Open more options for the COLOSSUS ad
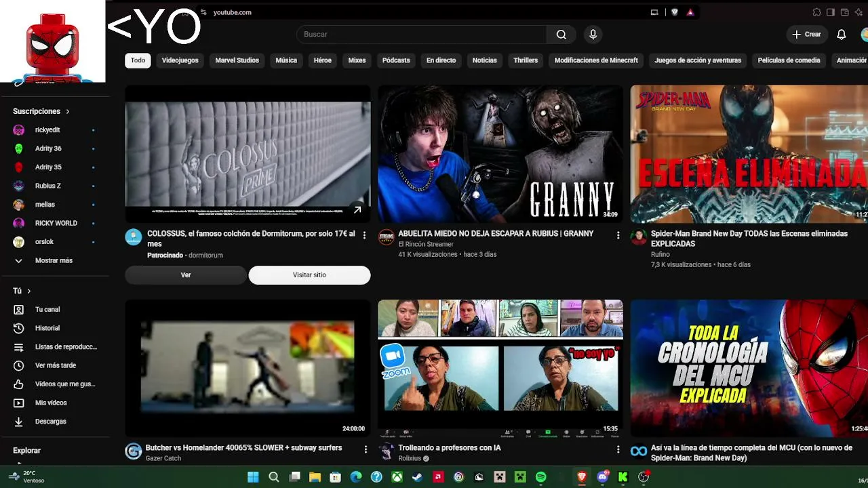 (364, 235)
